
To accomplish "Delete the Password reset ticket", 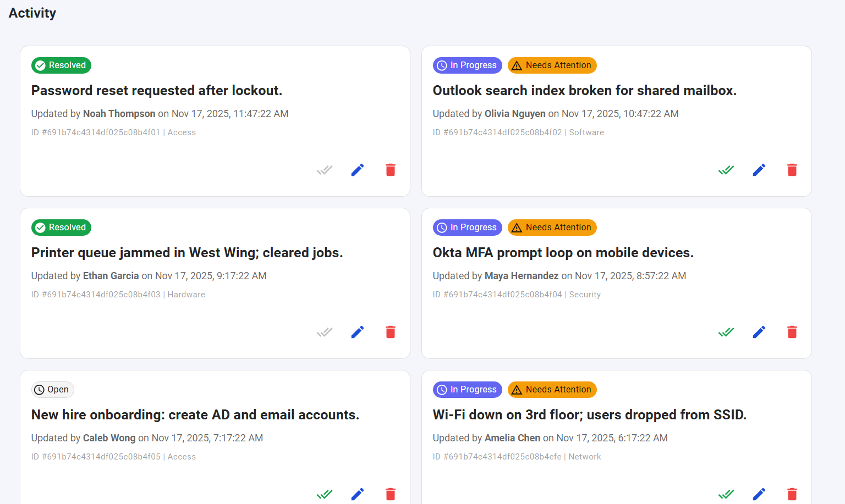I will 391,170.
